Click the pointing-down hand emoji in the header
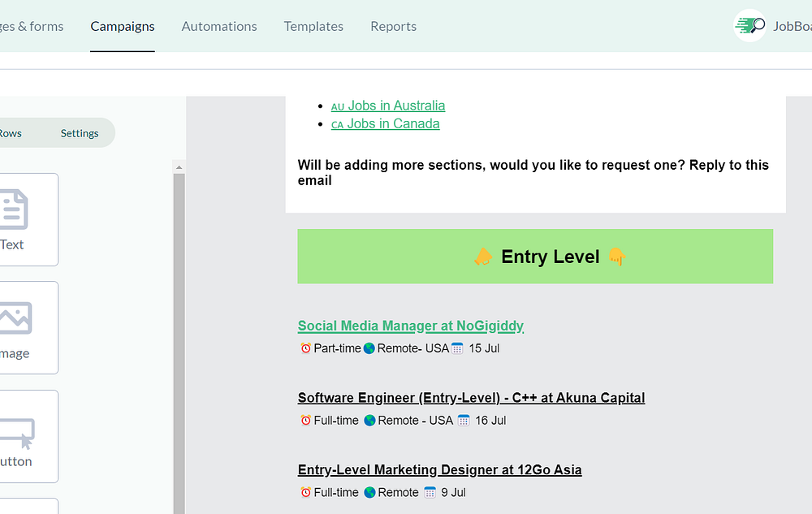 617,257
